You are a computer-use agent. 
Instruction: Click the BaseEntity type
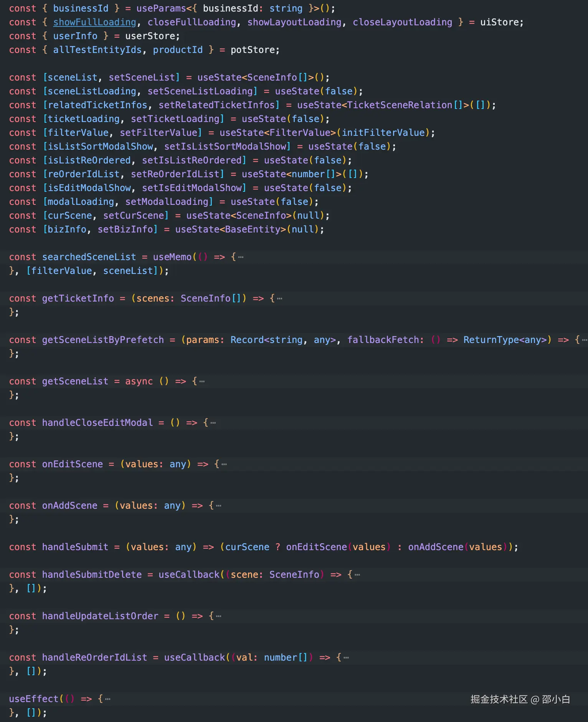[253, 229]
